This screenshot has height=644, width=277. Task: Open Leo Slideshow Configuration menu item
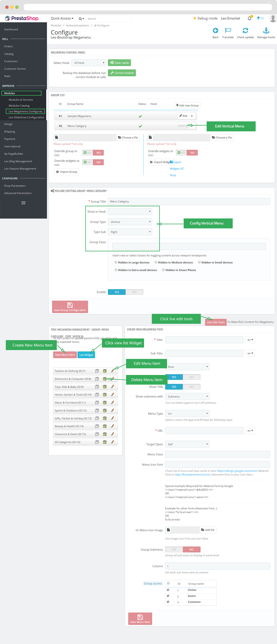pos(26,117)
